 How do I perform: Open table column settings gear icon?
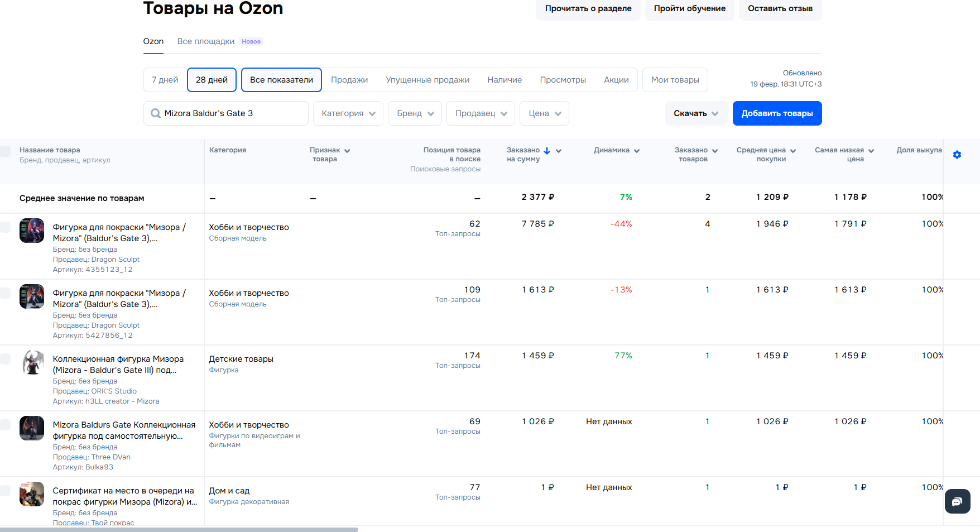(957, 155)
